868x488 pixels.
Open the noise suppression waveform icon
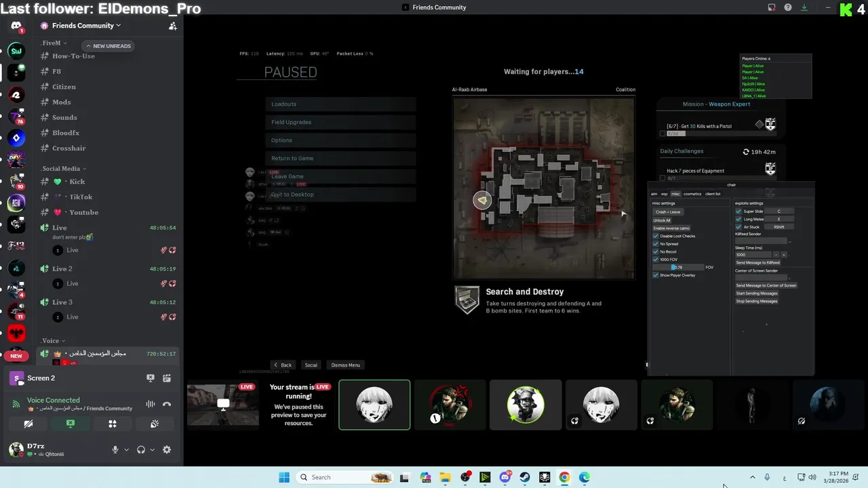click(151, 405)
